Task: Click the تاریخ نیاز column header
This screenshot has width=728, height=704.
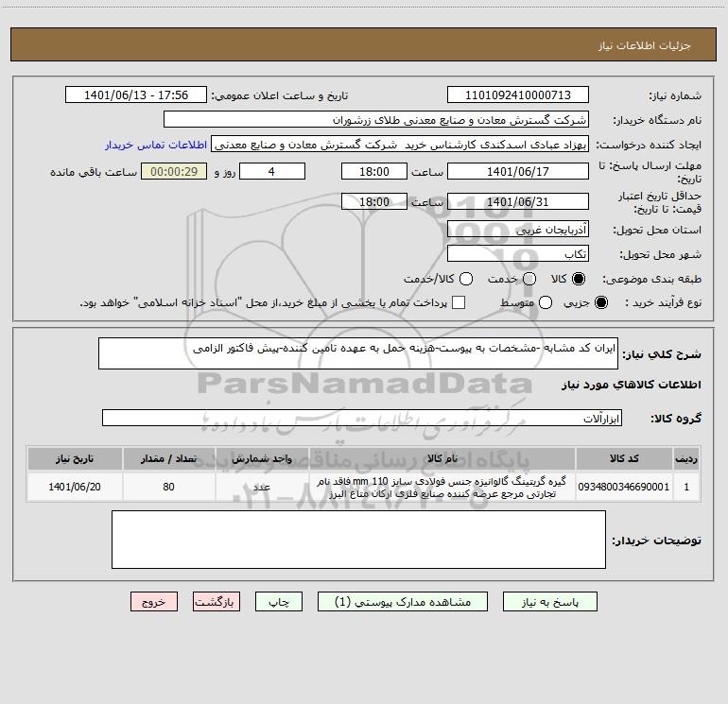Action: point(75,458)
